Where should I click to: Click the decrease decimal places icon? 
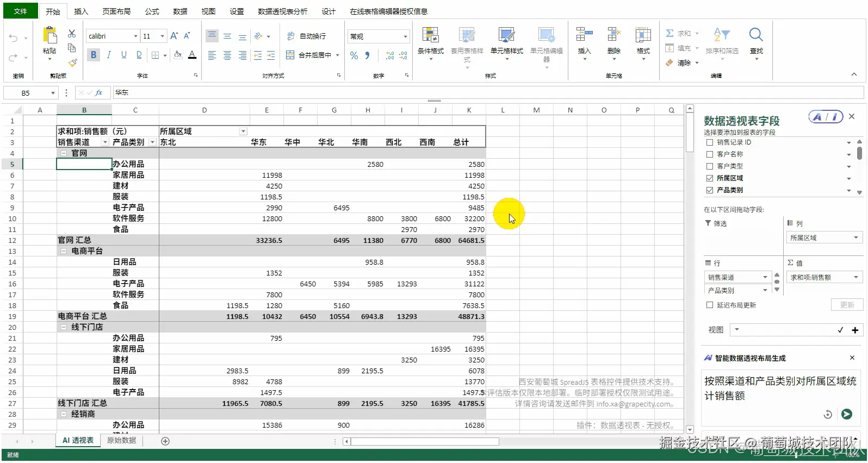[403, 55]
